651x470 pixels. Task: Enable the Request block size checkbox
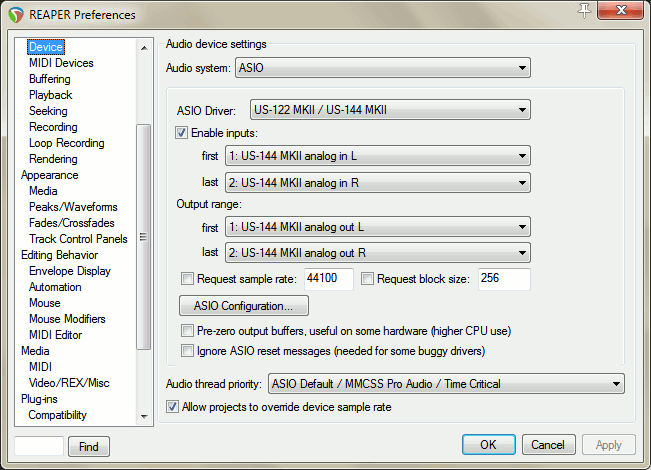tap(367, 279)
